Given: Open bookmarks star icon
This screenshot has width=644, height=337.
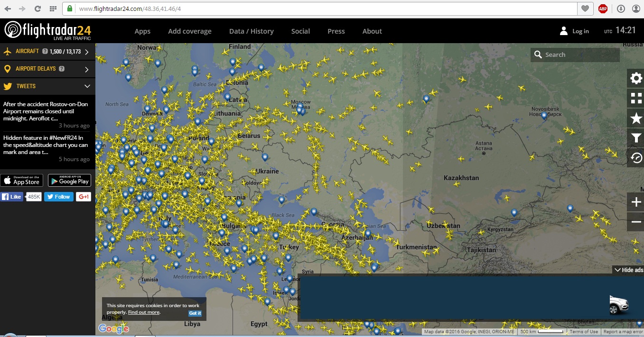Looking at the screenshot, I should pyautogui.click(x=636, y=118).
